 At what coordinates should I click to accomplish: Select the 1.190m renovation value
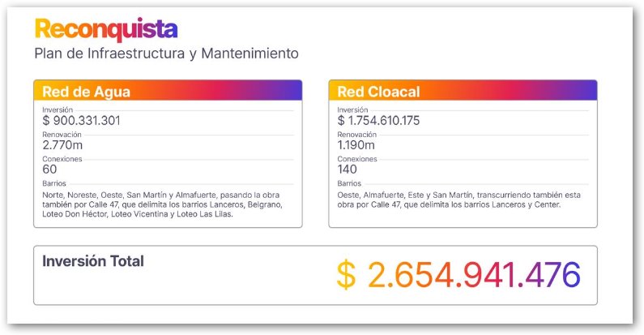click(x=356, y=145)
